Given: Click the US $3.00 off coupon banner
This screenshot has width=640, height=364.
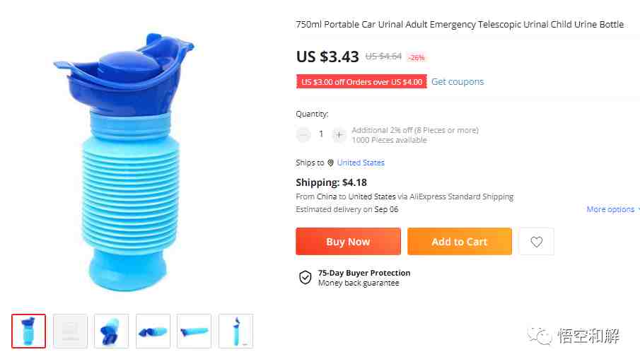Looking at the screenshot, I should (361, 81).
